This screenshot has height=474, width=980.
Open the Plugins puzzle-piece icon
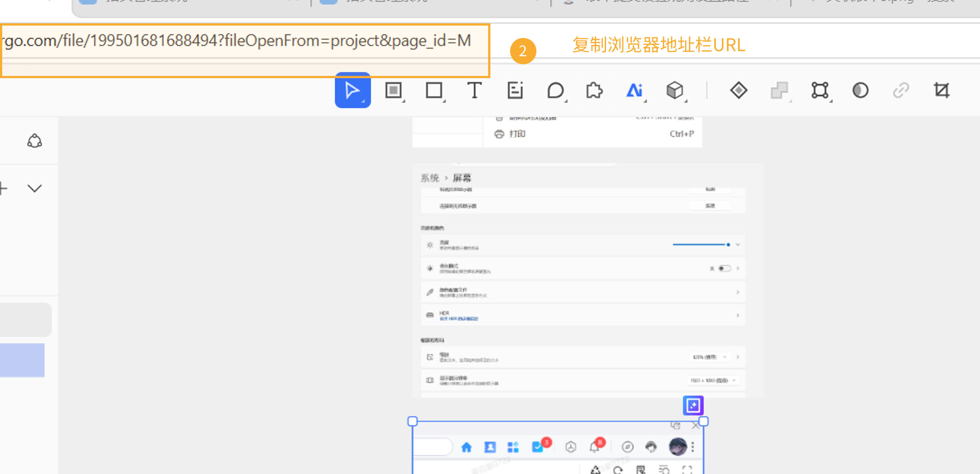594,91
